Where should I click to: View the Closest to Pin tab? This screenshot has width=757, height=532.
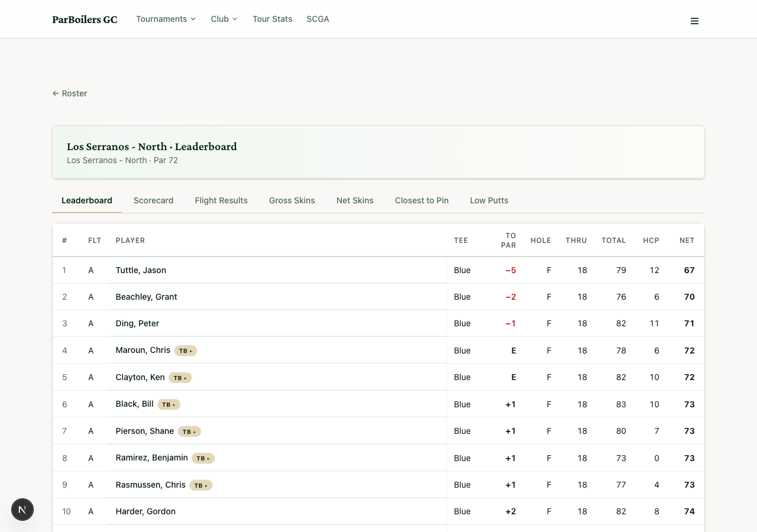[422, 200]
